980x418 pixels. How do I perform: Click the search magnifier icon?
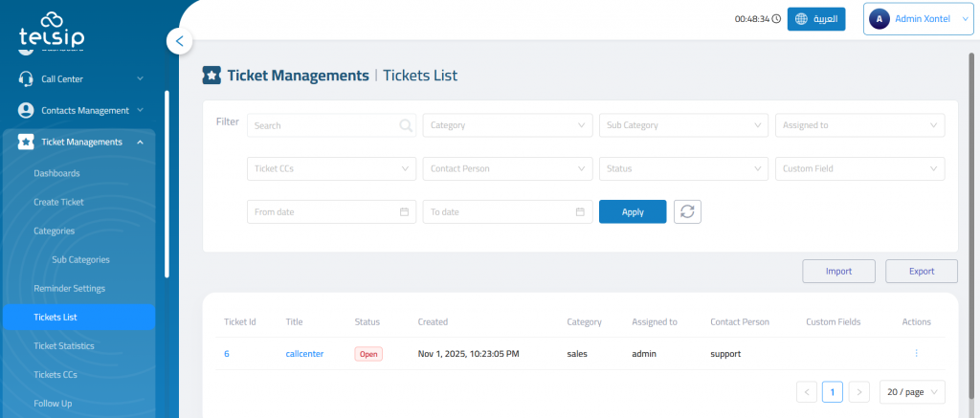[x=406, y=125]
